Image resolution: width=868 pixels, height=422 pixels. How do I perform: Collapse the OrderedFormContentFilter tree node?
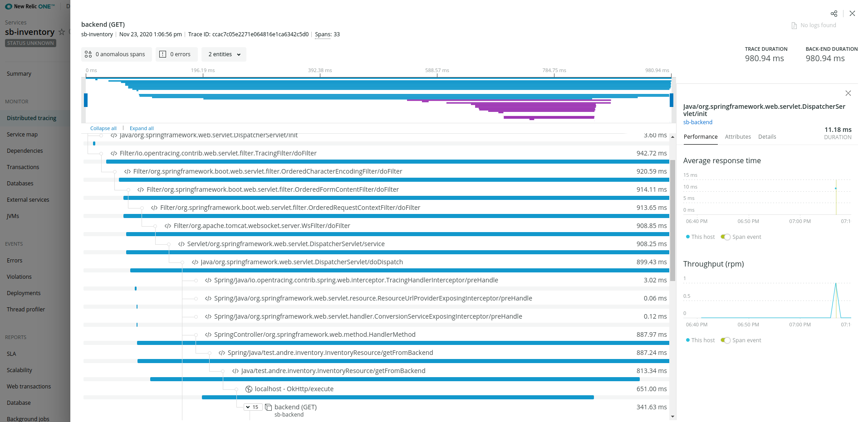pyautogui.click(x=128, y=190)
